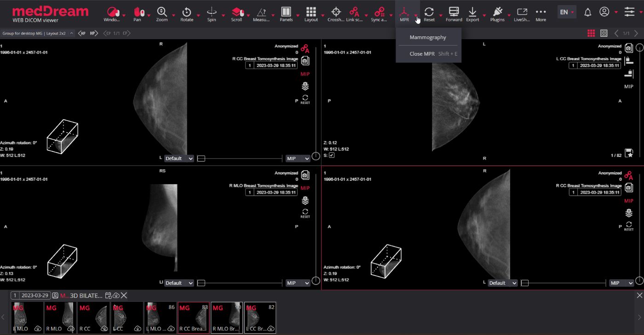The width and height of the screenshot is (644, 335).
Task: Select the Rotate tool
Action: coord(187,13)
